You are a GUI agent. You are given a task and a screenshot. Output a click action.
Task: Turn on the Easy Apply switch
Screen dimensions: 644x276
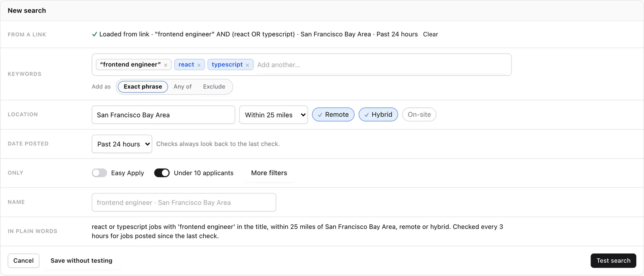coord(99,173)
